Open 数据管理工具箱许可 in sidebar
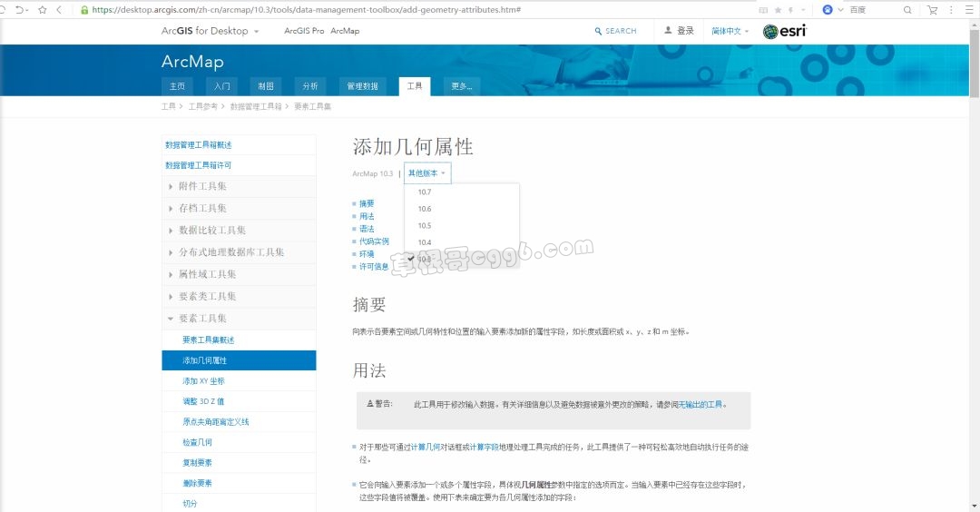The height and width of the screenshot is (512, 980). (198, 165)
